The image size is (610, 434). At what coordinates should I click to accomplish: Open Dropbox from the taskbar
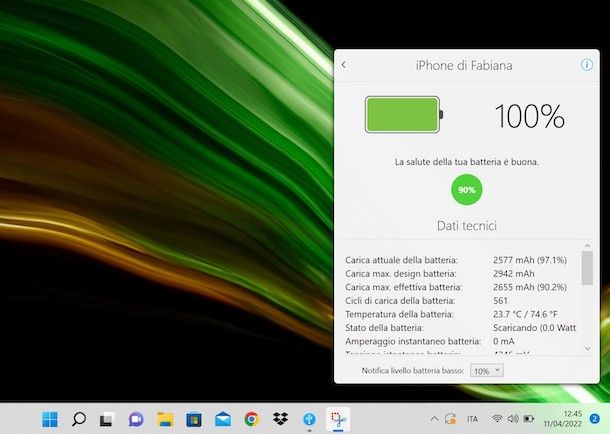click(280, 419)
